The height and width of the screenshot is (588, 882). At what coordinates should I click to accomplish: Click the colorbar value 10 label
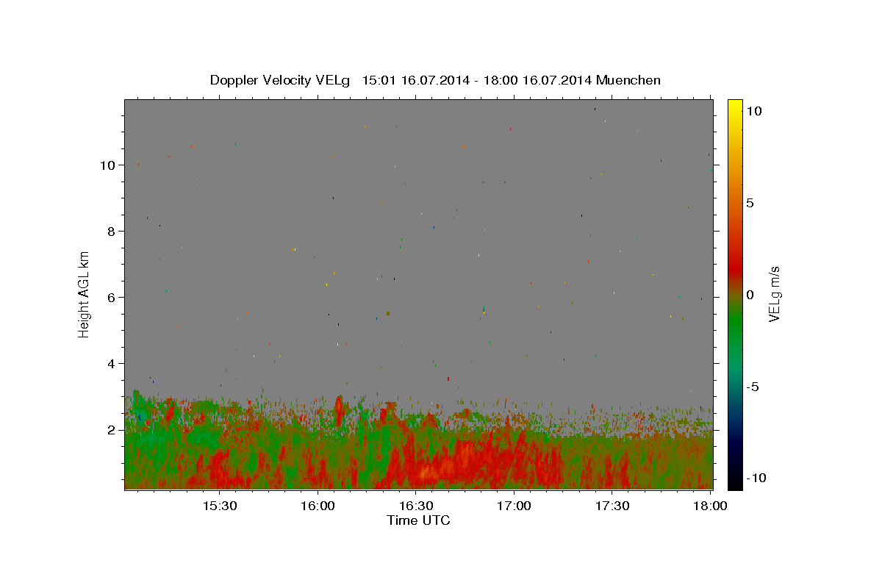point(753,111)
